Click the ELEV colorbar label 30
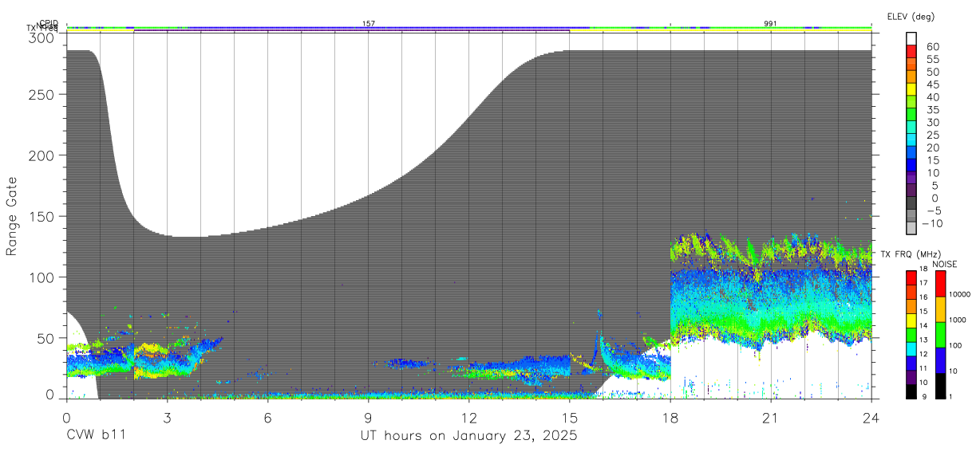This screenshot has height=452, width=980. (933, 123)
